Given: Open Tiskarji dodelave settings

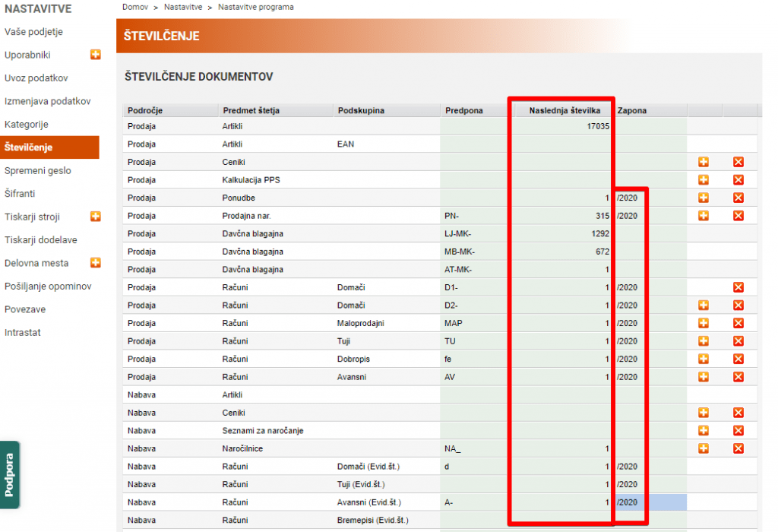Looking at the screenshot, I should click(41, 239).
